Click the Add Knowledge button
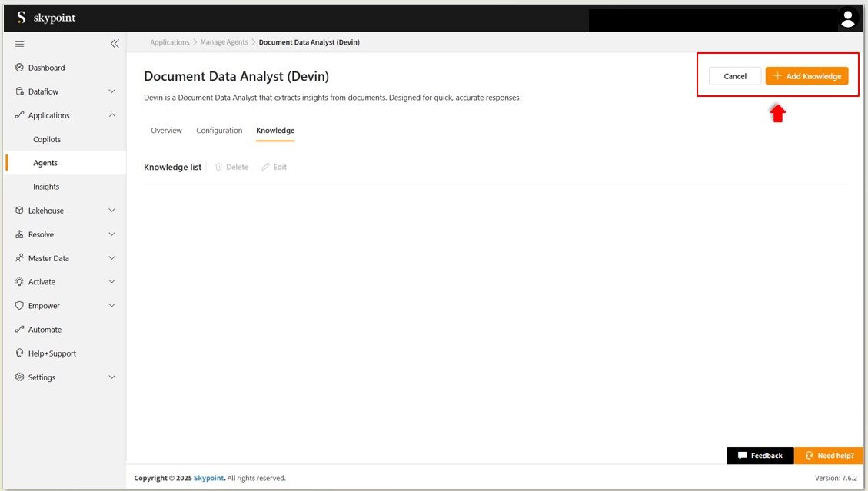This screenshot has width=868, height=491. tap(806, 76)
